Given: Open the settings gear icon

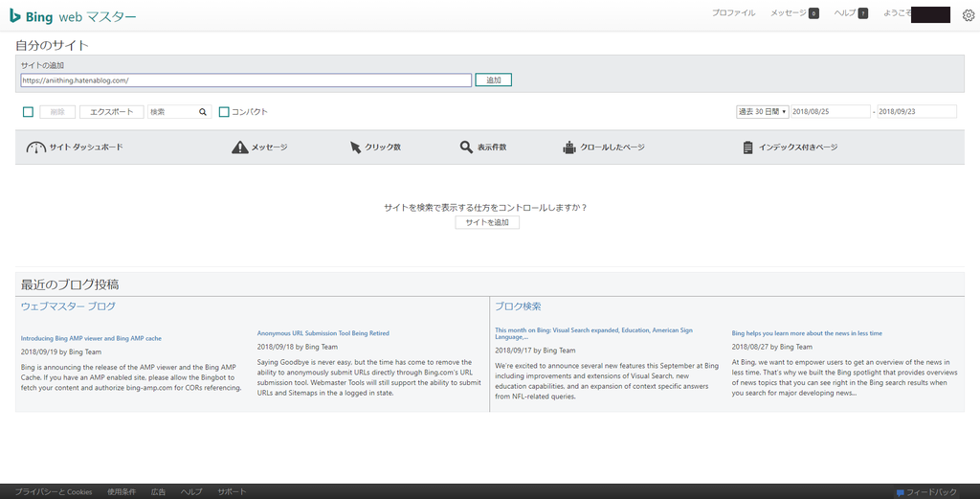Looking at the screenshot, I should pos(969,15).
